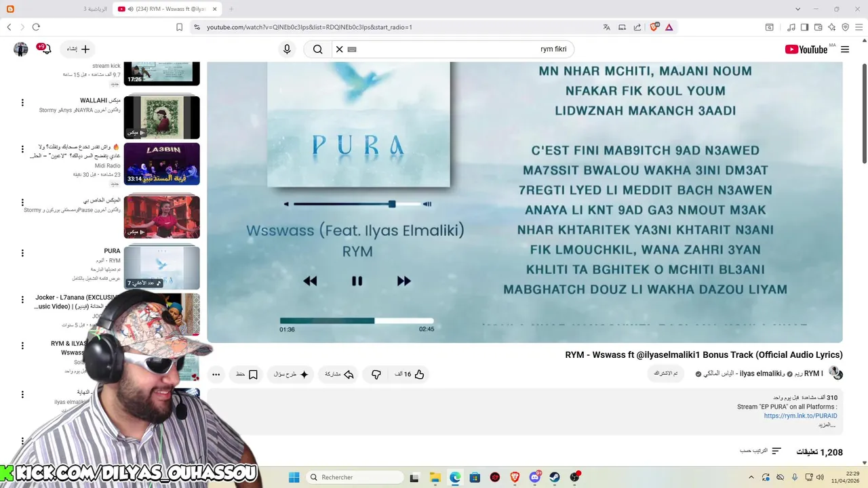Click the YouTube search magnifier button
This screenshot has width=868, height=488.
coord(317,49)
